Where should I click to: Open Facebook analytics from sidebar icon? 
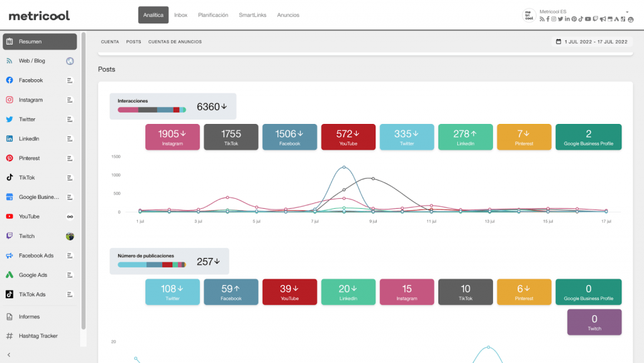tap(9, 80)
